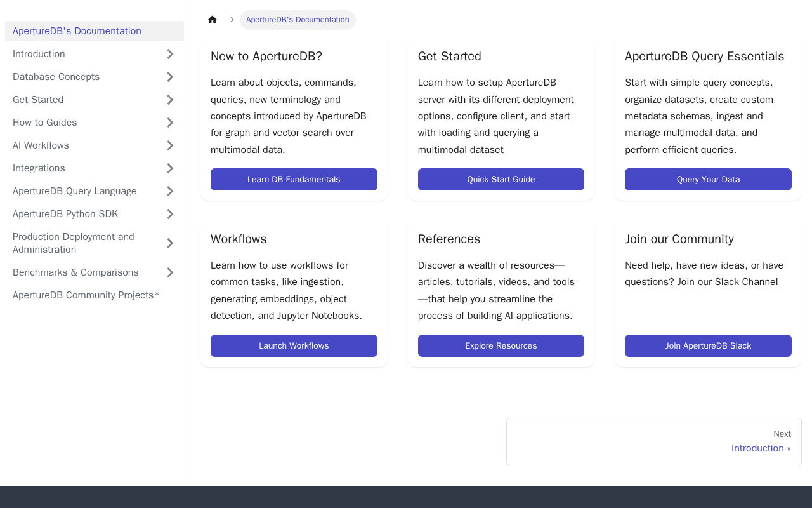The height and width of the screenshot is (508, 812).
Task: Expand ApertureDB Query Language chevron
Action: (x=170, y=191)
